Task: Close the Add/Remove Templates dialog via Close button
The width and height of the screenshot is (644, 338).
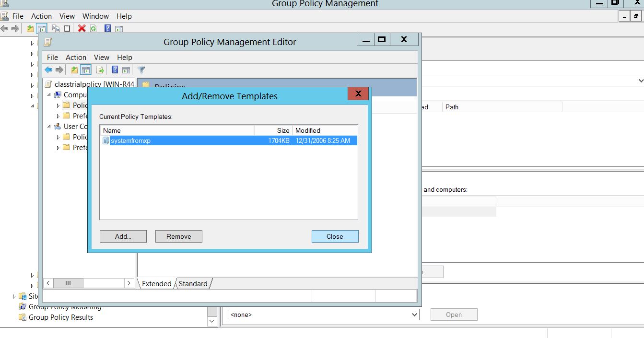Action: [x=335, y=236]
